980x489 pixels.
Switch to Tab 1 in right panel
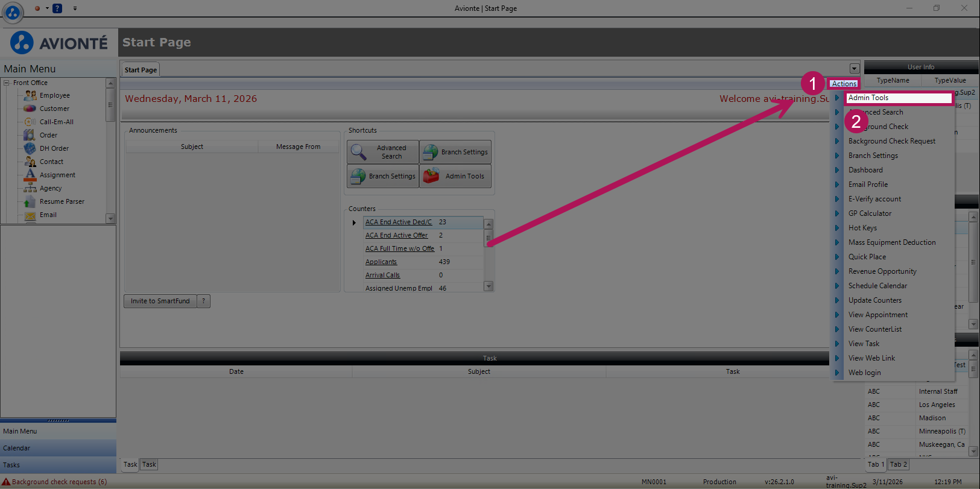[876, 464]
